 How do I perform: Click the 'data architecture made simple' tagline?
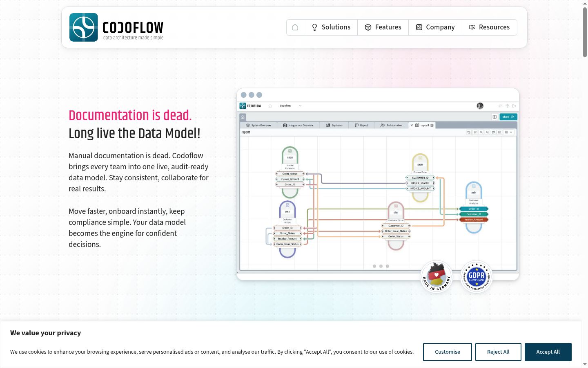click(133, 38)
